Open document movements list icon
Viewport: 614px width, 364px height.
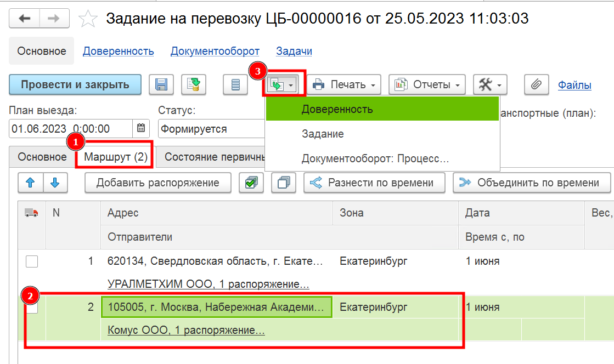[235, 84]
